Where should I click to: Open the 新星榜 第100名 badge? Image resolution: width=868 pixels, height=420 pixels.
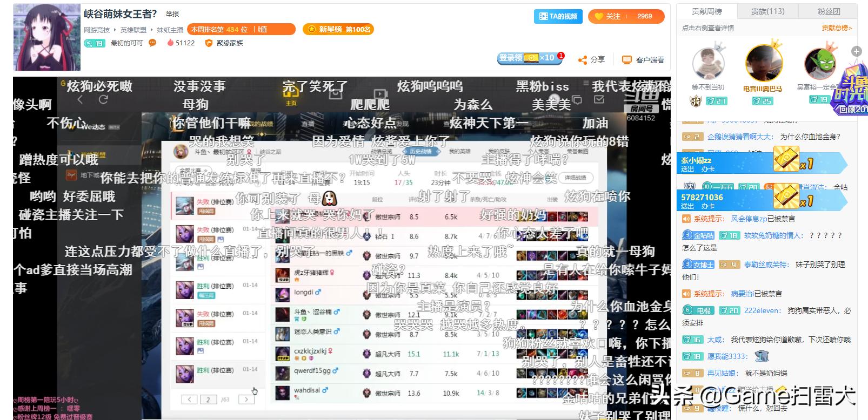point(338,29)
